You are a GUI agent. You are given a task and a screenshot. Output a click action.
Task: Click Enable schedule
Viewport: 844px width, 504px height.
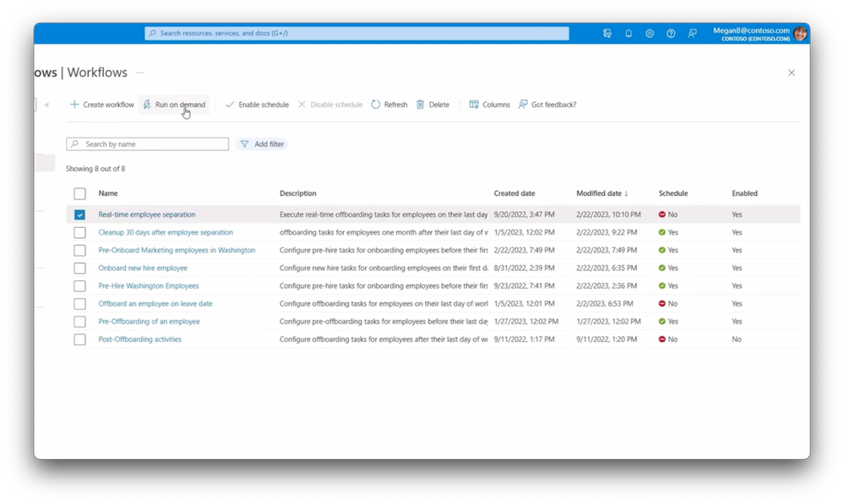[x=258, y=105]
